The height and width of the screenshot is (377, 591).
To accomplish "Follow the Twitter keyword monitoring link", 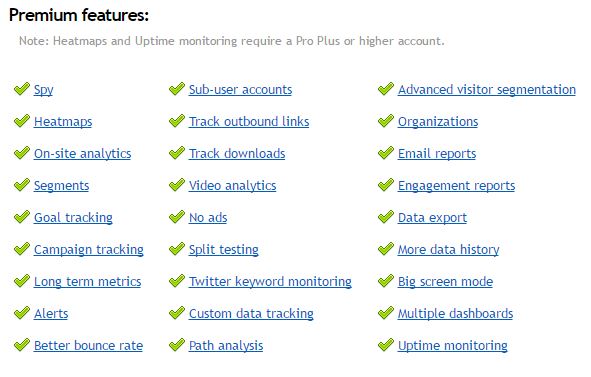I will tap(270, 282).
